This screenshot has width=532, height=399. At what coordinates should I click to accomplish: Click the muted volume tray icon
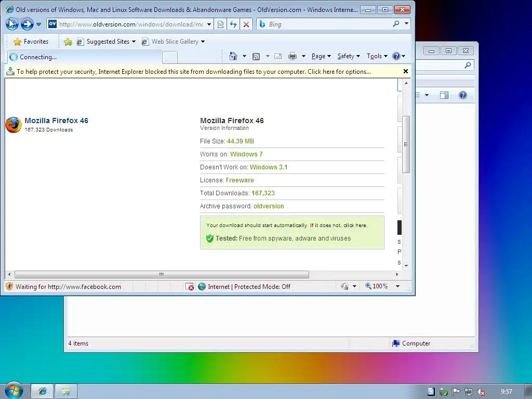click(x=481, y=392)
